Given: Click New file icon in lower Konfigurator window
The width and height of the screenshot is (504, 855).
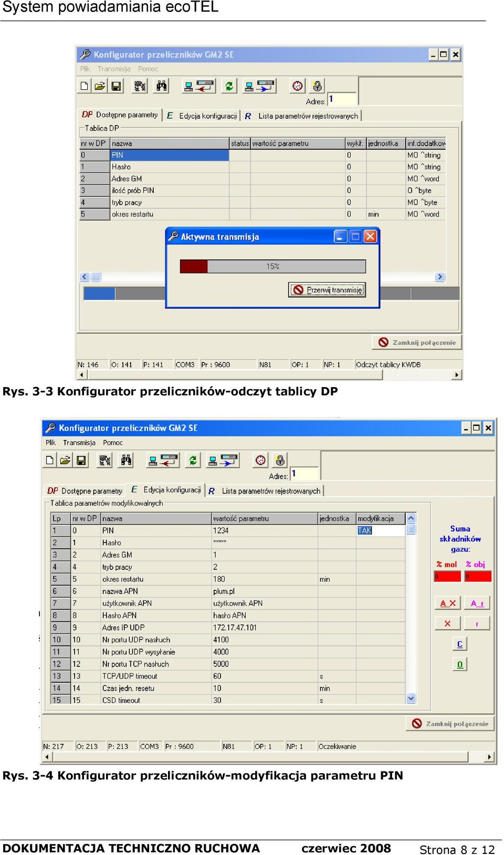Looking at the screenshot, I should [50, 460].
